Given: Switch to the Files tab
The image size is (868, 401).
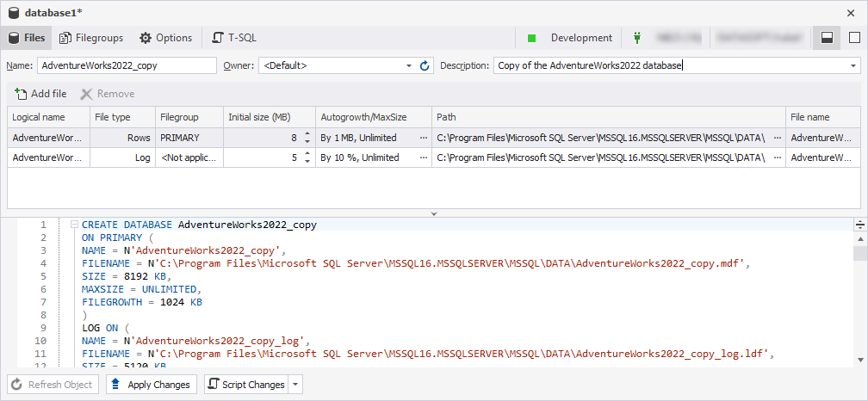Looking at the screenshot, I should coord(27,38).
